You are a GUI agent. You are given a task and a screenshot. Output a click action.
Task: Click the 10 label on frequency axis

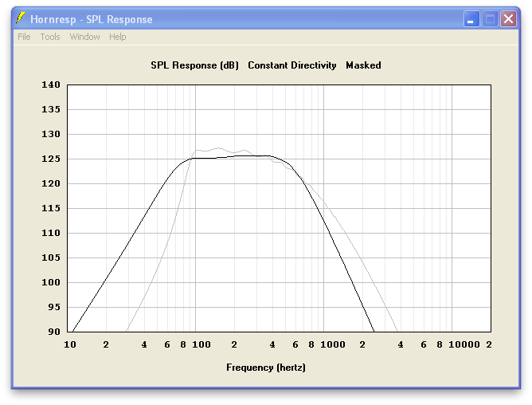point(70,344)
